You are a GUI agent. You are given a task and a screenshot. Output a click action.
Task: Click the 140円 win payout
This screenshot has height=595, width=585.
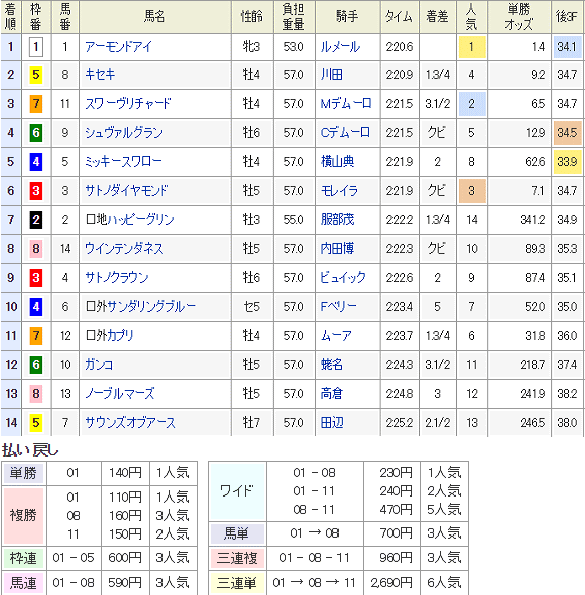coord(125,473)
